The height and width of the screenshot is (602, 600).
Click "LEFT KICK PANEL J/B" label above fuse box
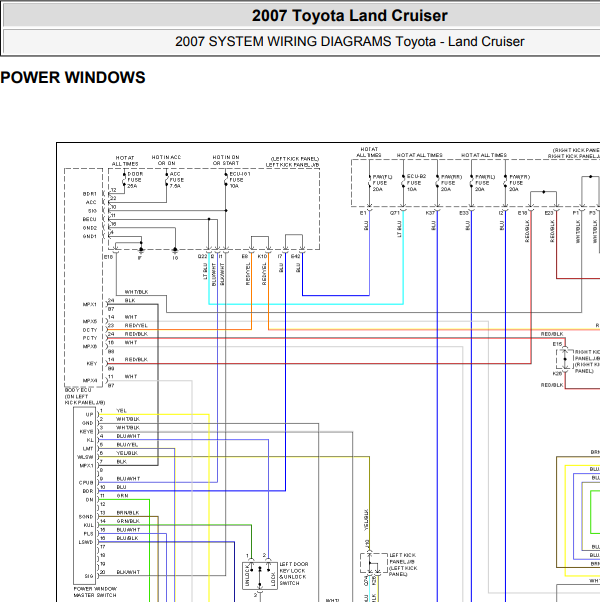(x=293, y=165)
